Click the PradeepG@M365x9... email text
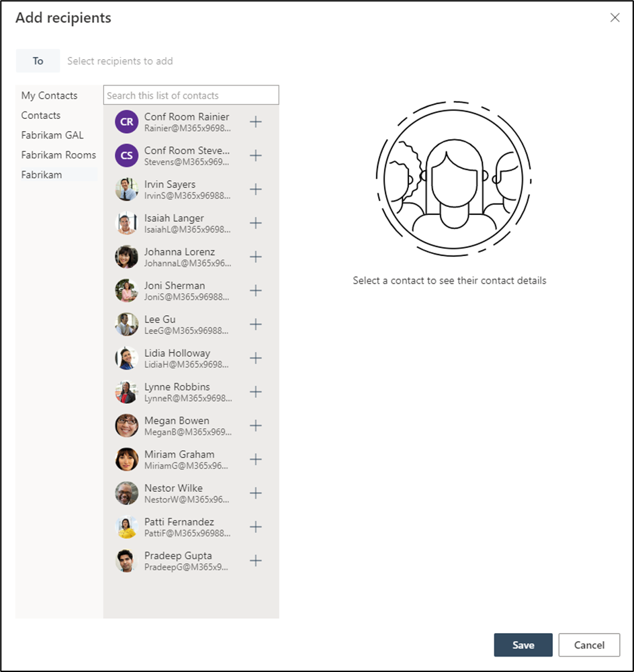Image resolution: width=634 pixels, height=672 pixels. [x=186, y=567]
